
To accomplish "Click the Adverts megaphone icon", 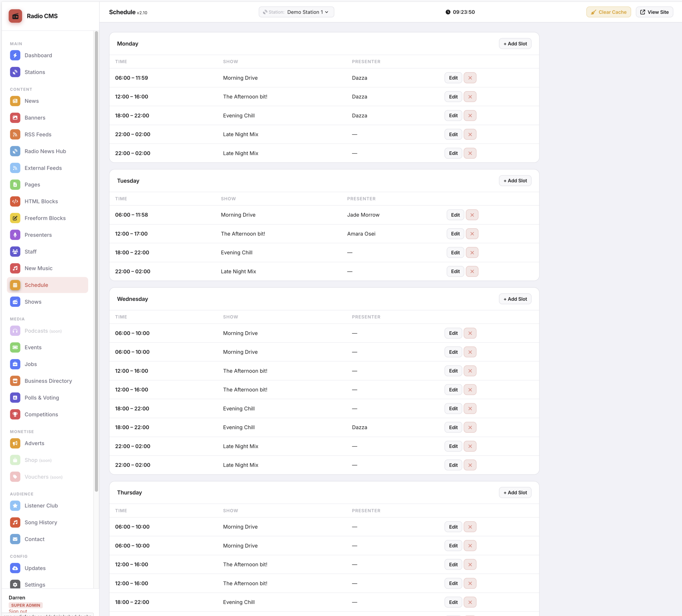I will tap(15, 443).
